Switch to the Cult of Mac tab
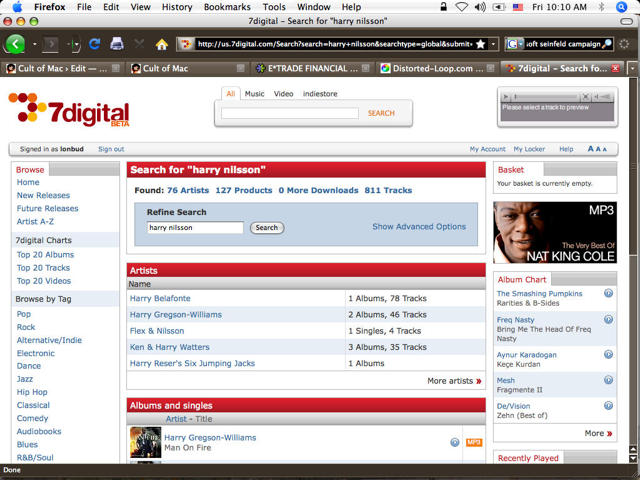This screenshot has width=640, height=480. point(188,68)
